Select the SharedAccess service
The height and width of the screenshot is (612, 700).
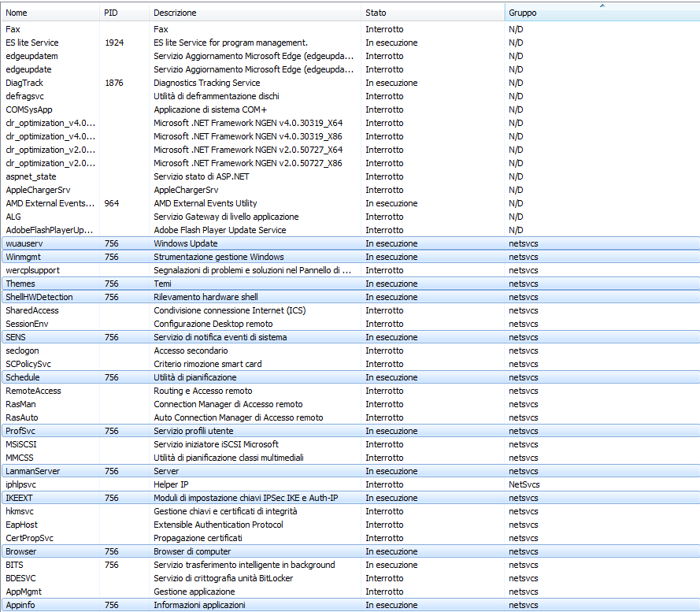coord(32,311)
